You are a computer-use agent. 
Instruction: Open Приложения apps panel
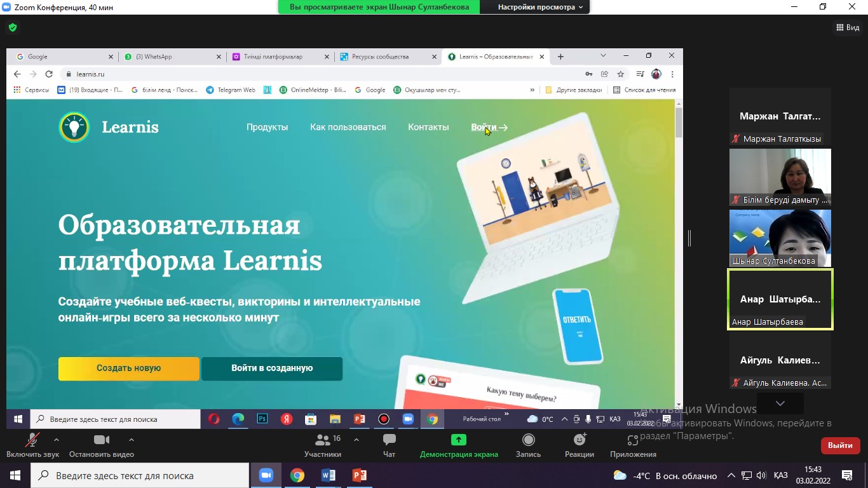633,445
